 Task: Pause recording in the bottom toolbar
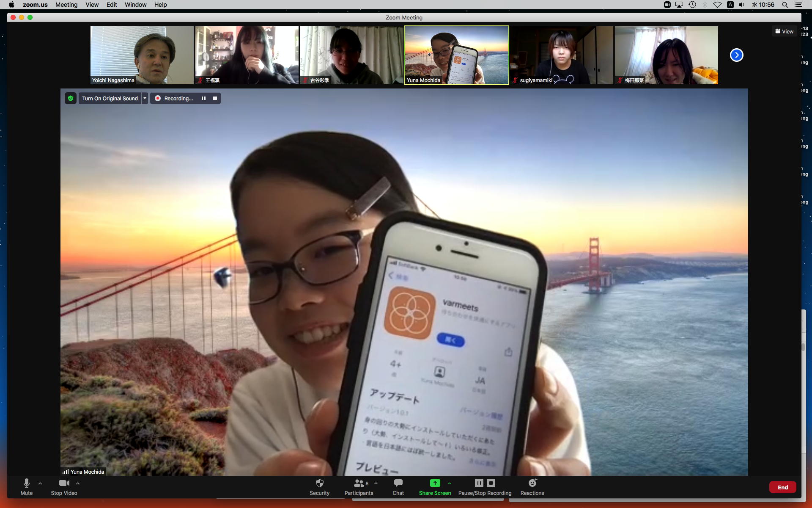coord(479,483)
